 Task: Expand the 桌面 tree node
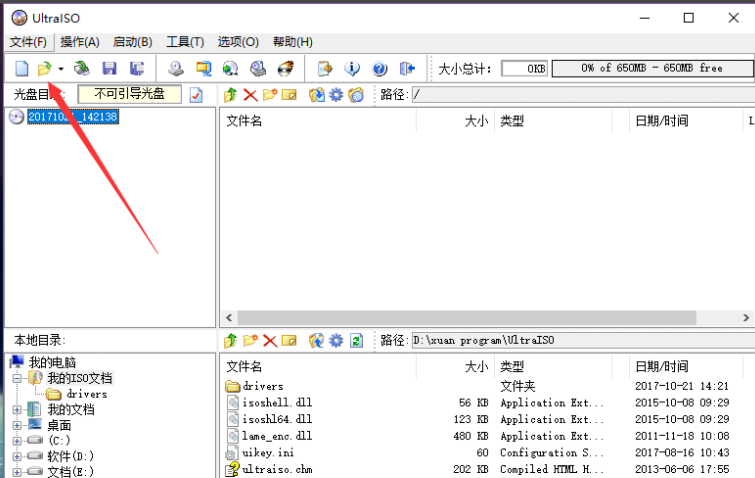[17, 425]
